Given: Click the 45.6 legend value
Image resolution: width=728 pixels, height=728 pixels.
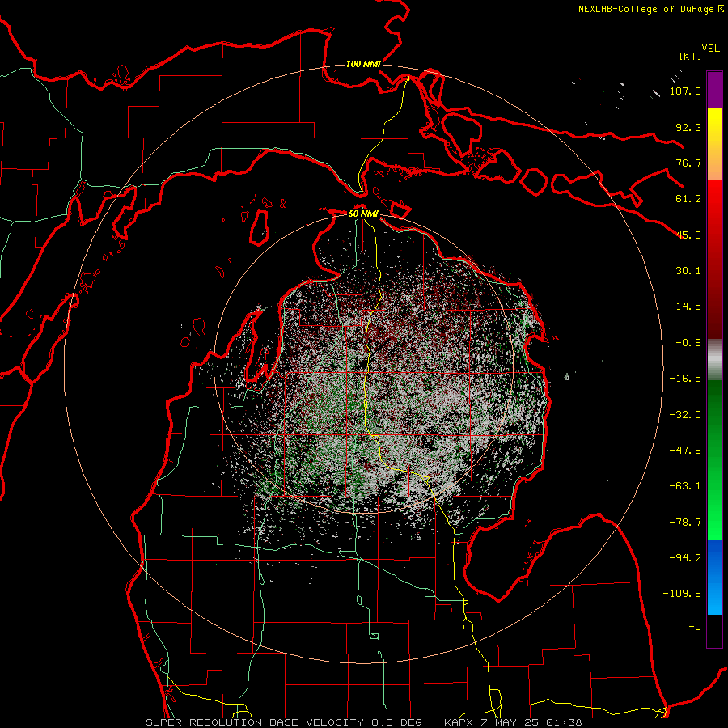Looking at the screenshot, I should click(x=688, y=235).
